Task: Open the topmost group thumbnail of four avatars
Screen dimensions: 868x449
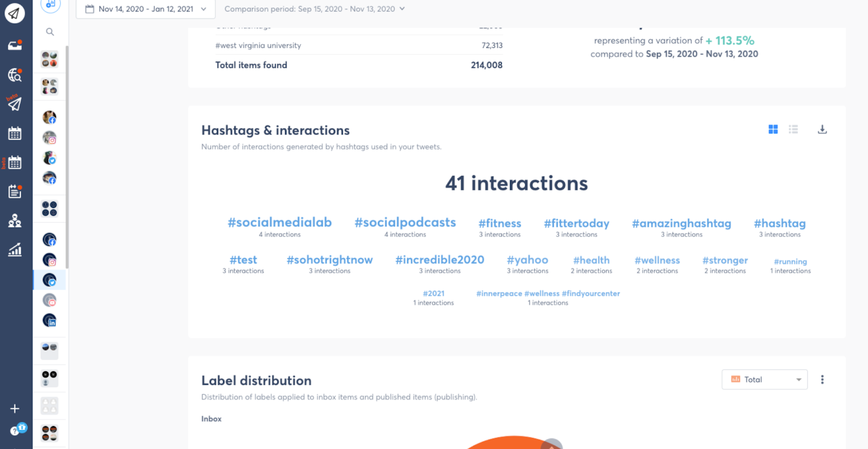Action: [49, 59]
